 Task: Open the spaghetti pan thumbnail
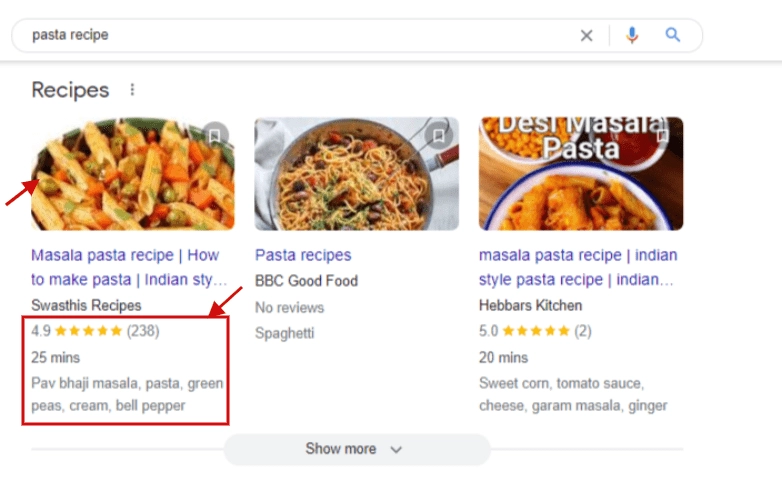[x=357, y=174]
